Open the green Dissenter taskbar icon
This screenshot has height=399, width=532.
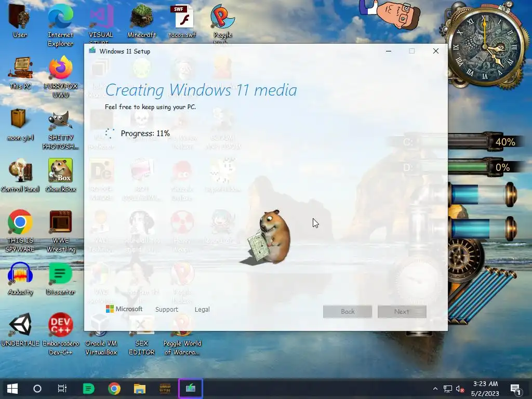pos(88,389)
